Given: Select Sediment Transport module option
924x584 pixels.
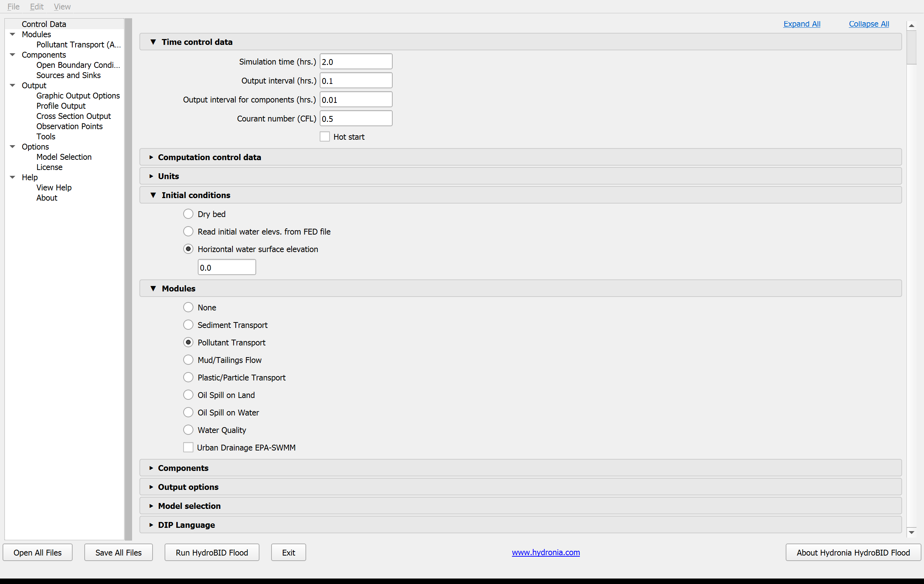Looking at the screenshot, I should (x=188, y=325).
